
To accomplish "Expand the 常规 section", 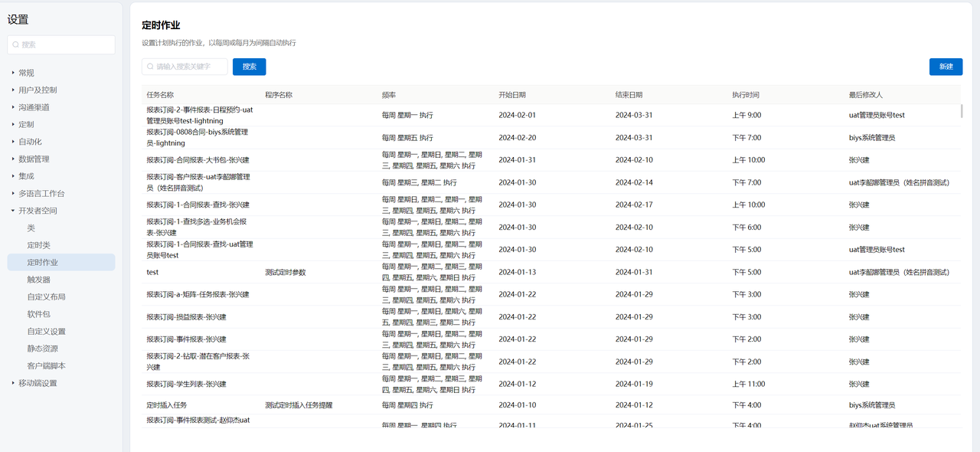I will click(x=27, y=73).
